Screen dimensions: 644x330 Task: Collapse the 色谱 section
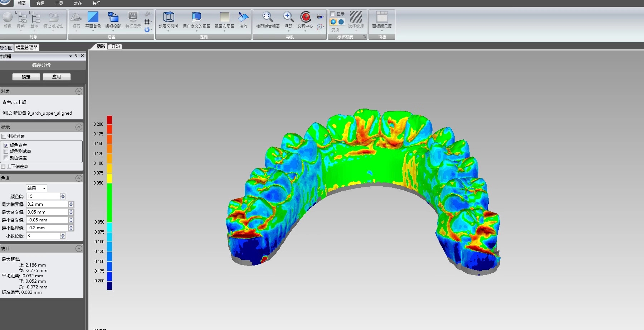point(79,178)
